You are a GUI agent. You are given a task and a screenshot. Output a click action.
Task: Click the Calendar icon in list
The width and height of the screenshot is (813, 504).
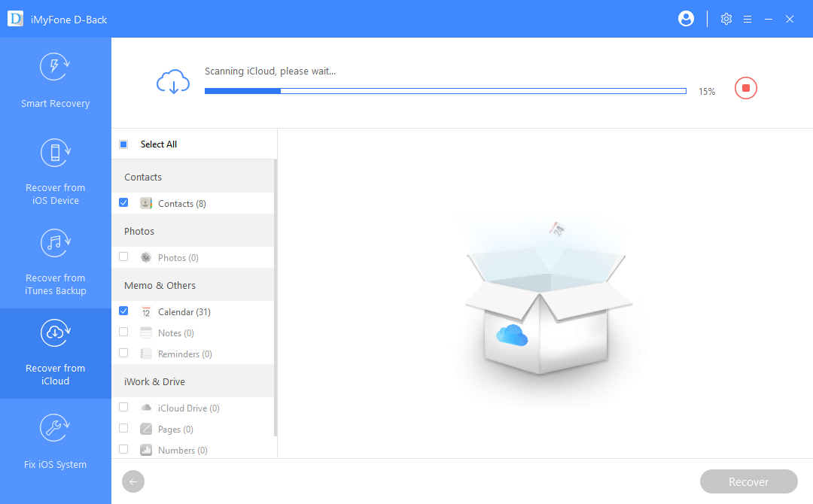(146, 312)
